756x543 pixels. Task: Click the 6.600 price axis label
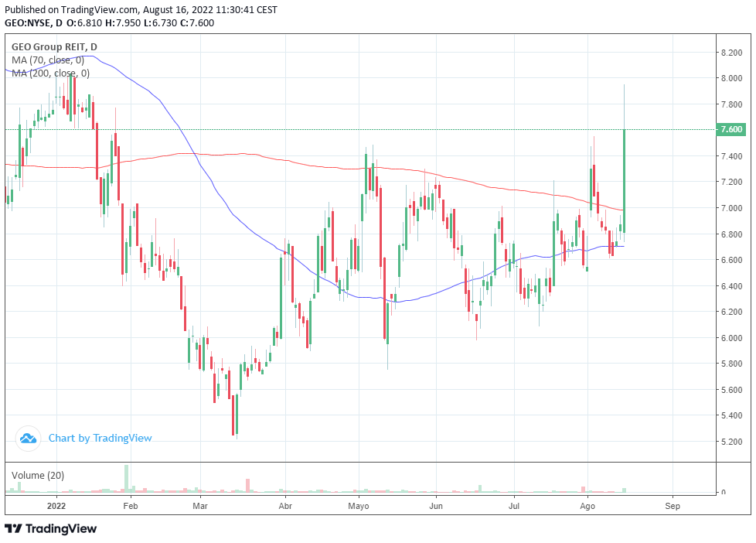731,260
